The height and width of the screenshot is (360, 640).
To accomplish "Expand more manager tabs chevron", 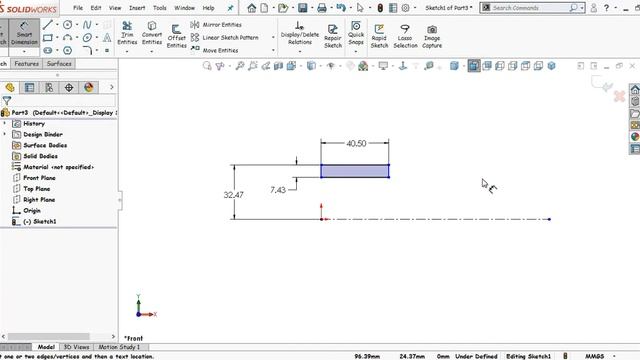I will point(111,87).
